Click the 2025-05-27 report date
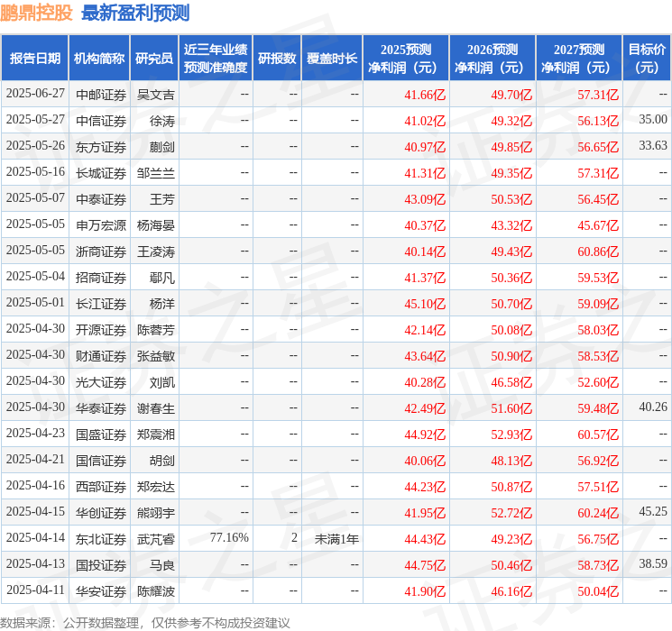The height and width of the screenshot is (631, 672). pos(35,119)
